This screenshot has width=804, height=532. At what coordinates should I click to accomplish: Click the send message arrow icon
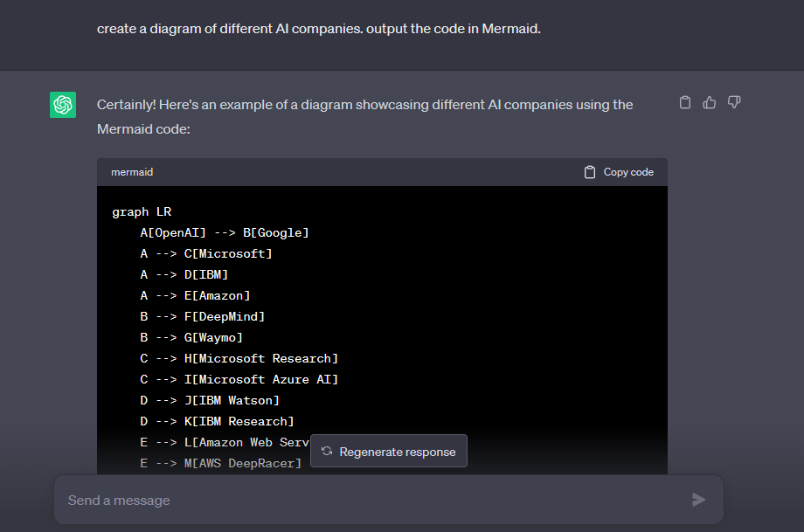tap(698, 500)
